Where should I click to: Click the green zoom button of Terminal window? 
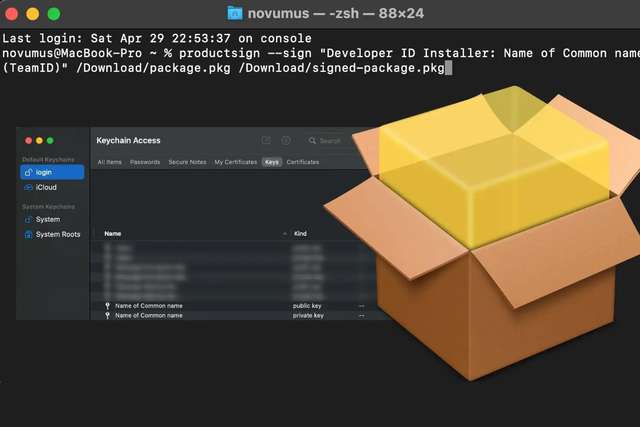(53, 14)
